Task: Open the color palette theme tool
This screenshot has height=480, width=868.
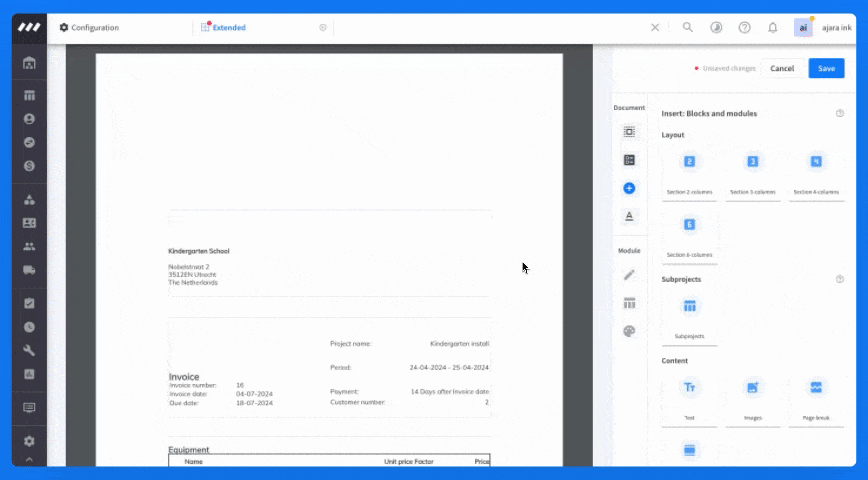Action: (629, 331)
